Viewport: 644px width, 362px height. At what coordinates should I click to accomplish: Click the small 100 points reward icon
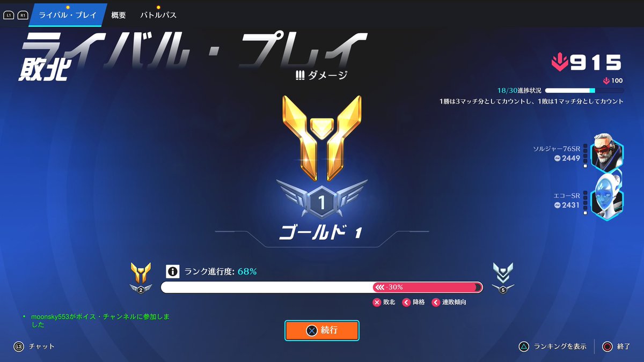(x=606, y=81)
